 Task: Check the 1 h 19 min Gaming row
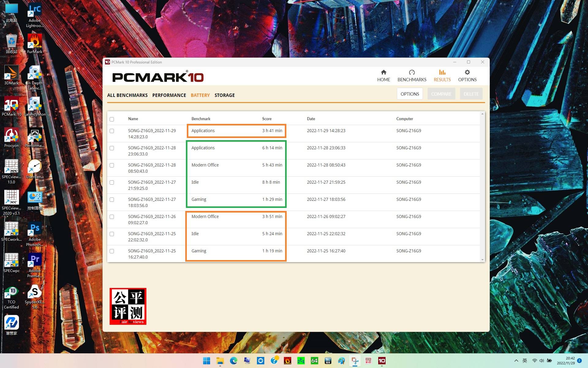(x=112, y=251)
